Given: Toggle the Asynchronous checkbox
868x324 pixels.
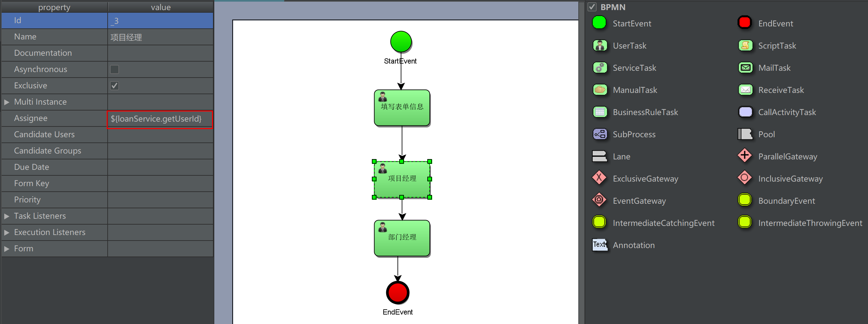Looking at the screenshot, I should click(x=114, y=69).
